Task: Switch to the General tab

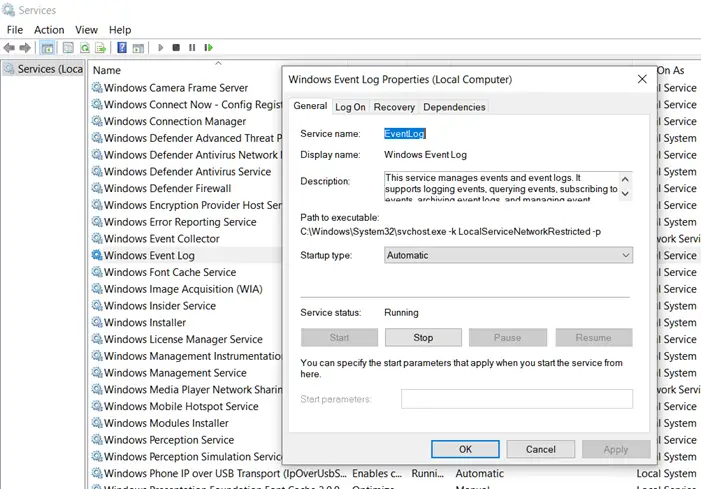Action: tap(310, 106)
